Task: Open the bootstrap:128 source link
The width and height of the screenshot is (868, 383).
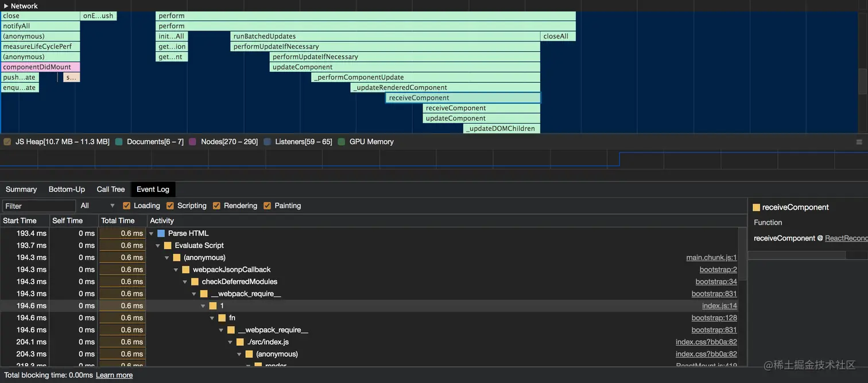Action: pos(714,318)
